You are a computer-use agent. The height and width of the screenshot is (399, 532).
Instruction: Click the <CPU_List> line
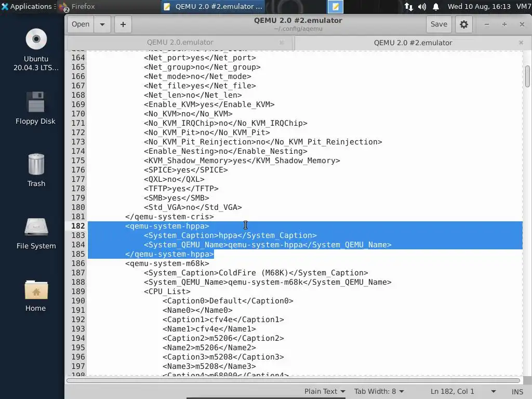point(167,291)
